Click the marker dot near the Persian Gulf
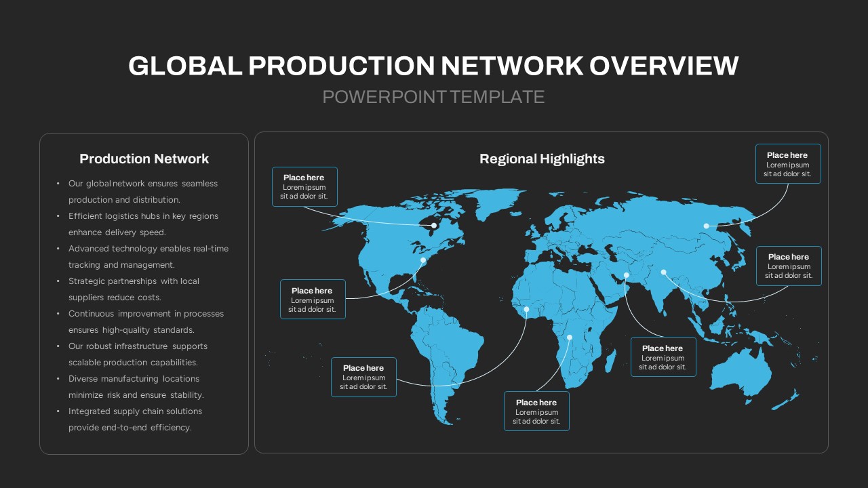 (627, 275)
